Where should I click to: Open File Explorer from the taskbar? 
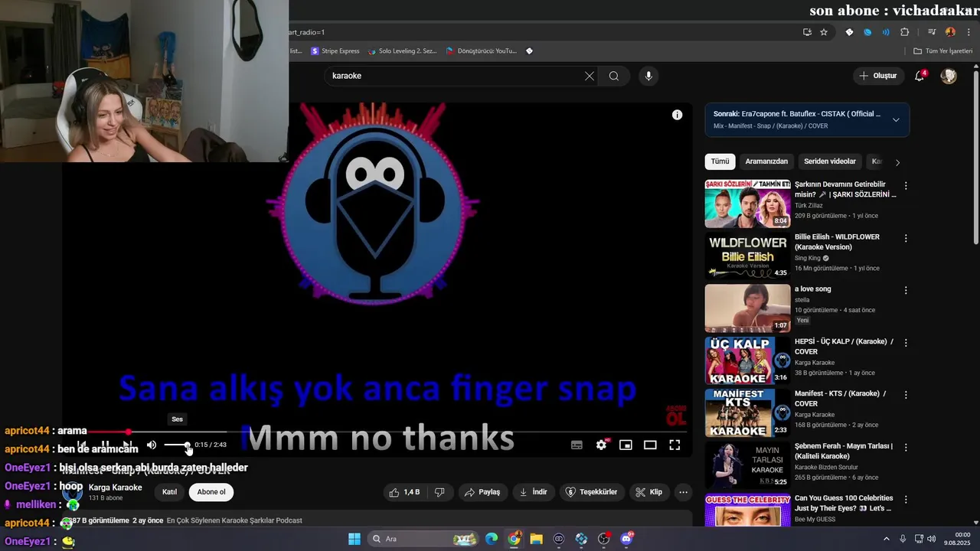point(536,539)
